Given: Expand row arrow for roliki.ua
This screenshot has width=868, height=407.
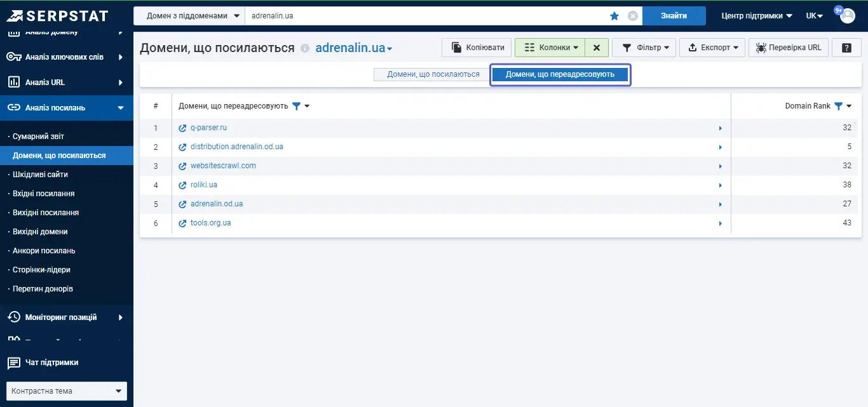Looking at the screenshot, I should coord(720,185).
